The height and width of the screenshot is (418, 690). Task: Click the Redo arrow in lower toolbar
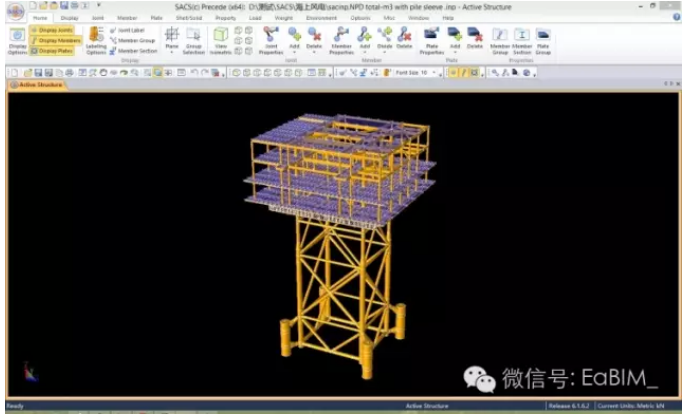coord(204,73)
